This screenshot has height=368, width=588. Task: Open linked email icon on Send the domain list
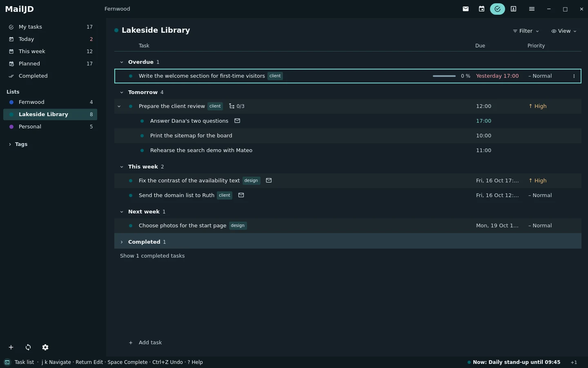click(241, 195)
